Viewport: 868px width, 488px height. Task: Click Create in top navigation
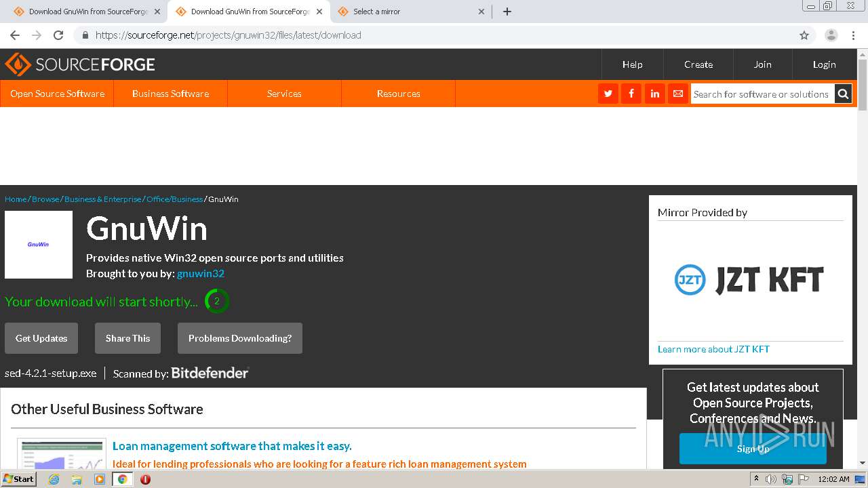(698, 64)
